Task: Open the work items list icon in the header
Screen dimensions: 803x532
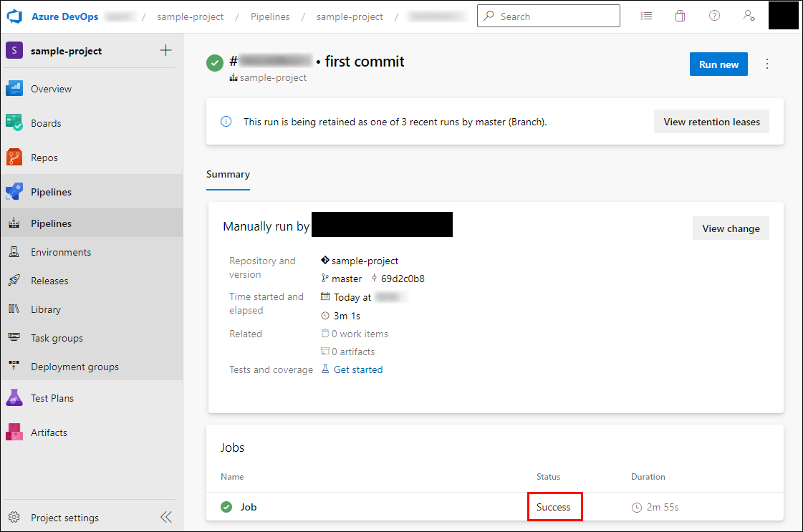Action: point(646,16)
